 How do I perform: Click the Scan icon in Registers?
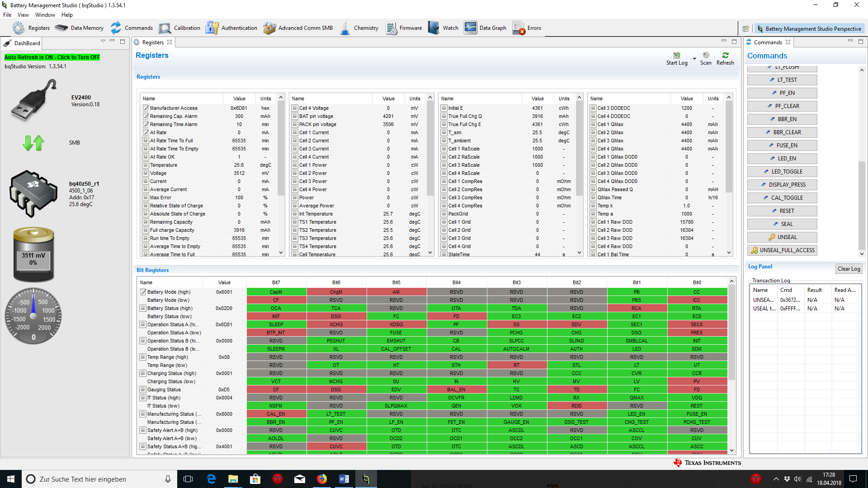(x=706, y=56)
